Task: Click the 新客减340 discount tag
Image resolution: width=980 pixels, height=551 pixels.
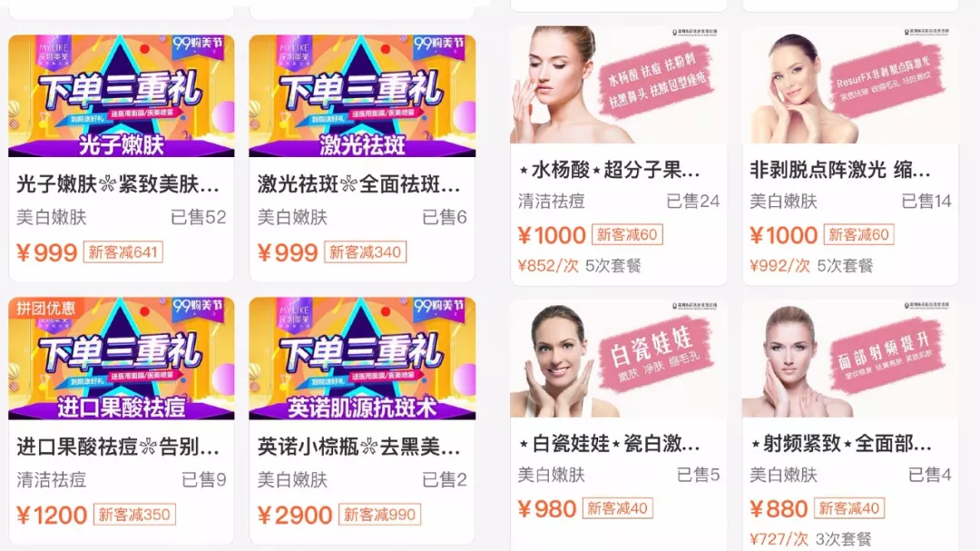Action: 365,252
